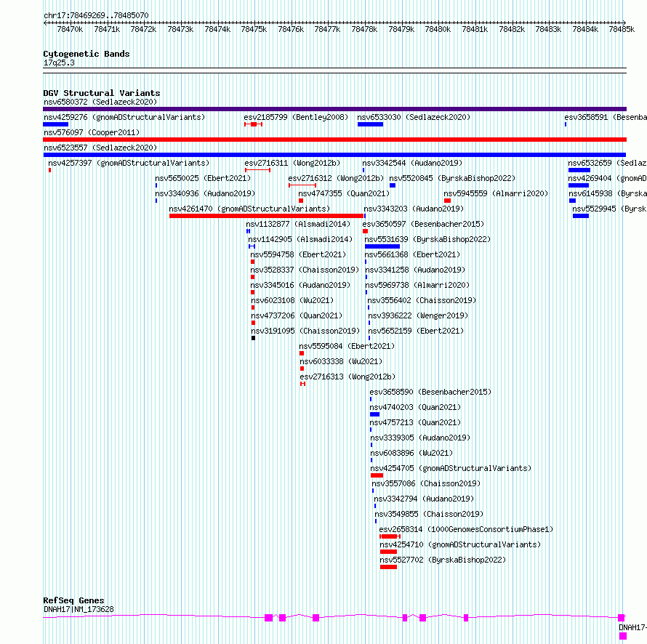Open nsv3340936 (Audano2019) label
Image resolution: width=647 pixels, height=644 pixels.
(205, 193)
